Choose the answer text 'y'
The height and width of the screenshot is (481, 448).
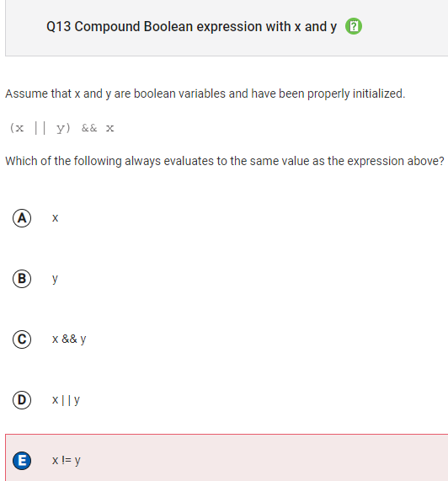click(x=55, y=279)
